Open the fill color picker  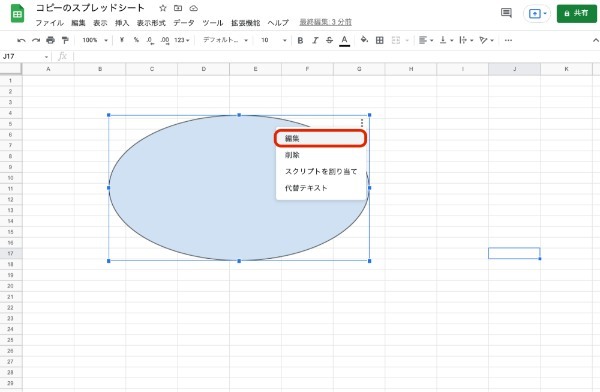click(364, 40)
